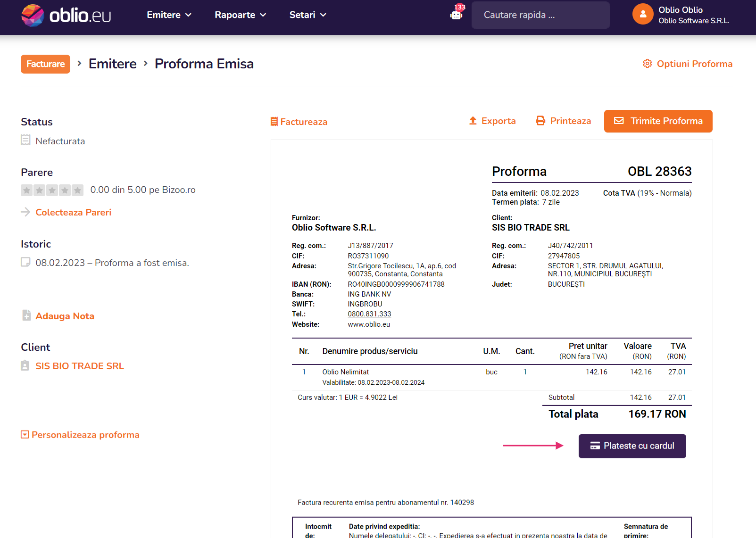Click the orange user avatar icon

coord(643,15)
